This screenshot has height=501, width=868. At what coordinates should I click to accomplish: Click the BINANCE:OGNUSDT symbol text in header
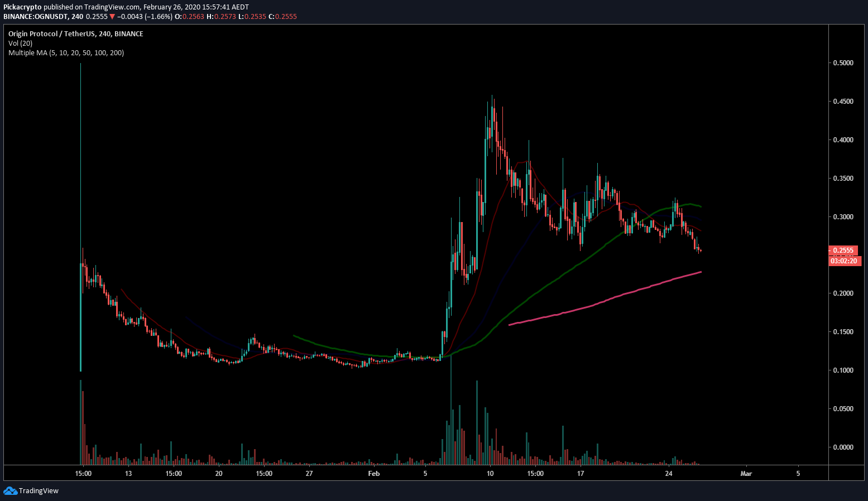(36, 17)
